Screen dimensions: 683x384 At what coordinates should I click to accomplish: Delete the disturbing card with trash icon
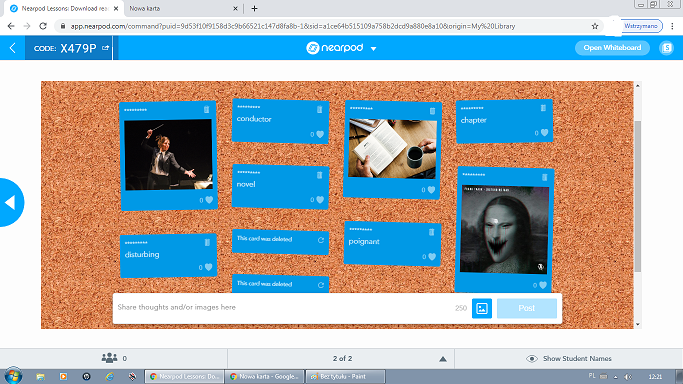click(207, 243)
